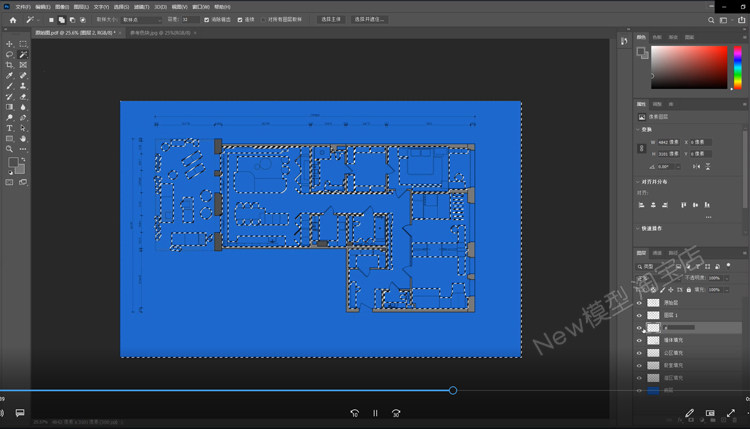Select the Lasso tool
This screenshot has height=429, width=750.
point(9,54)
